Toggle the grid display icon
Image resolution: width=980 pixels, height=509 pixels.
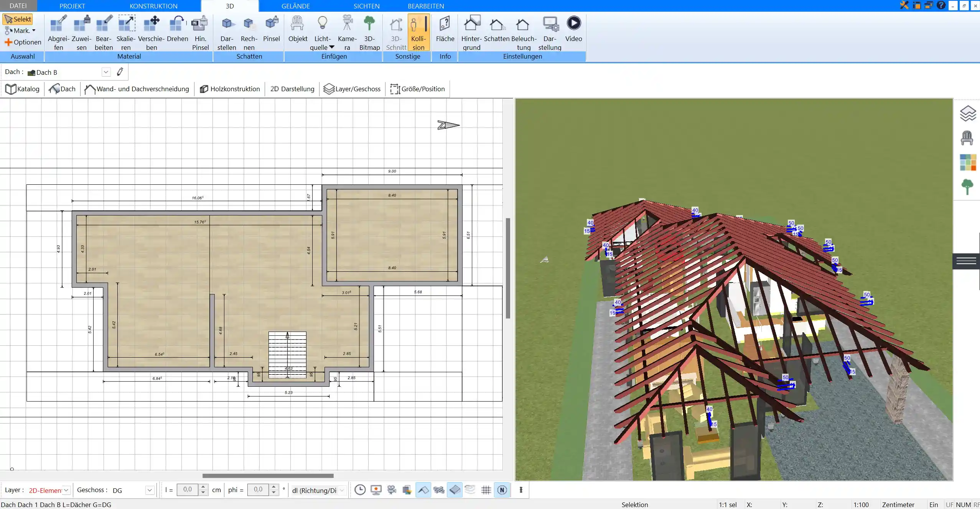point(486,490)
